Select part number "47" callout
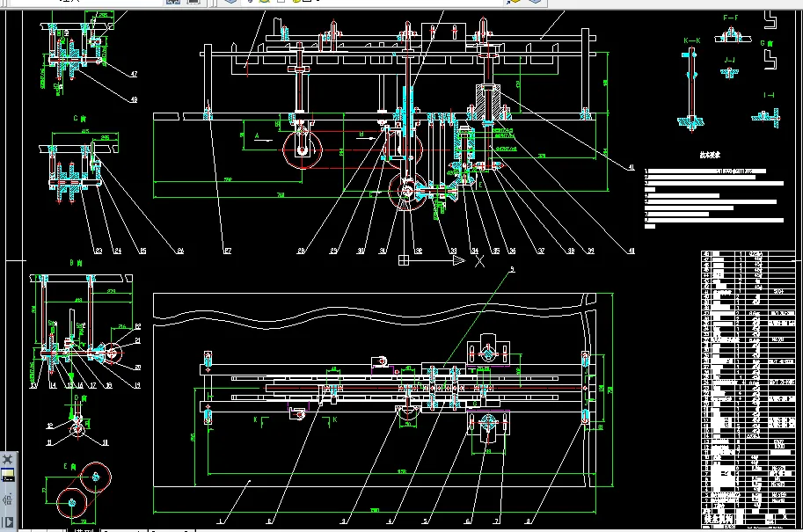The width and height of the screenshot is (803, 532). (134, 74)
